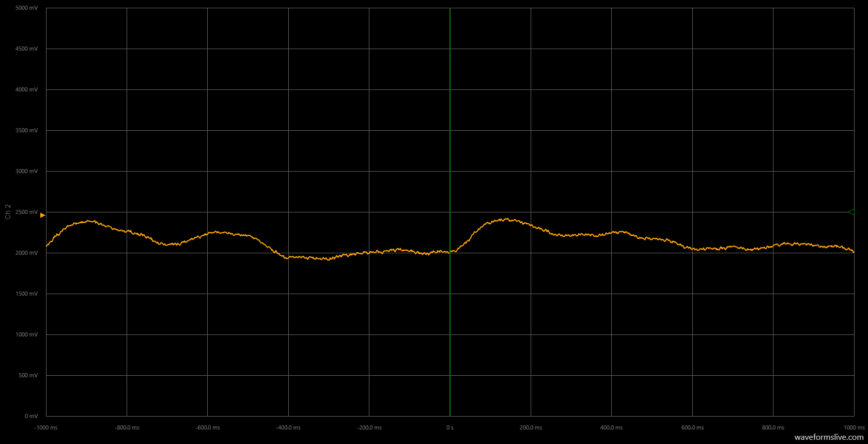Click the 0 mV axis label
This screenshot has width=868, height=444.
click(31, 416)
